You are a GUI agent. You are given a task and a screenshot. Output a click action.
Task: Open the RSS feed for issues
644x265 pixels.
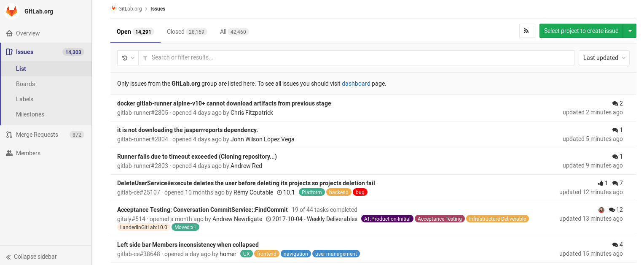point(527,30)
